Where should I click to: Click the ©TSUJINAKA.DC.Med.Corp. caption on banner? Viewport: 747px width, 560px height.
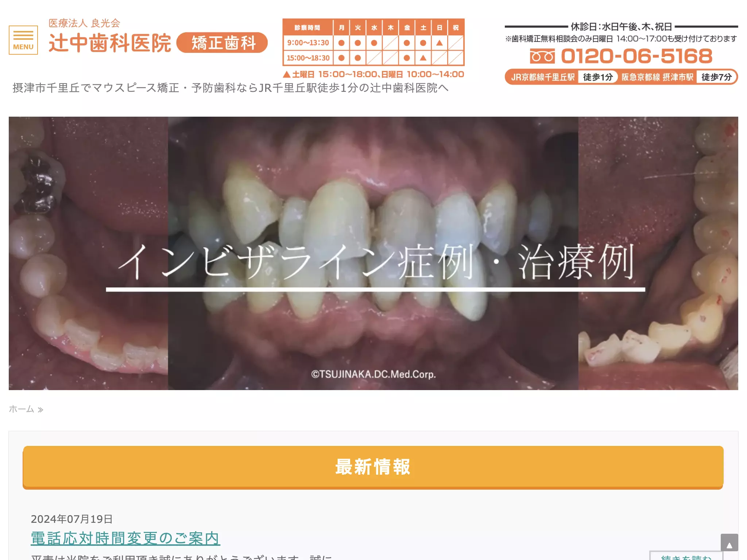(373, 374)
